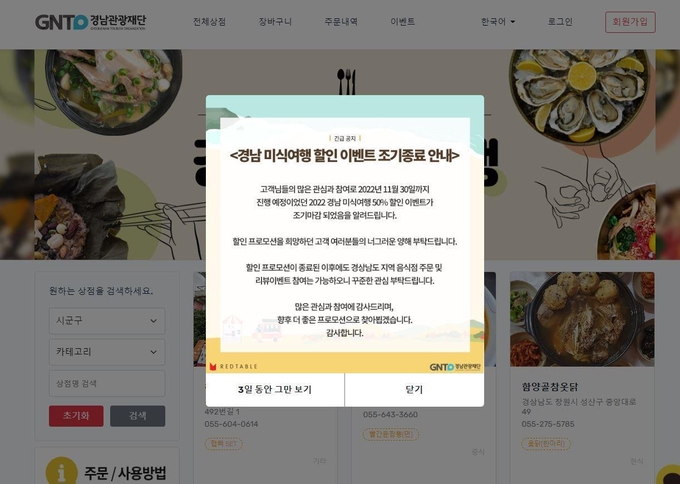The height and width of the screenshot is (484, 680).
Task: Click the dark 검색 button
Action: pos(137,416)
